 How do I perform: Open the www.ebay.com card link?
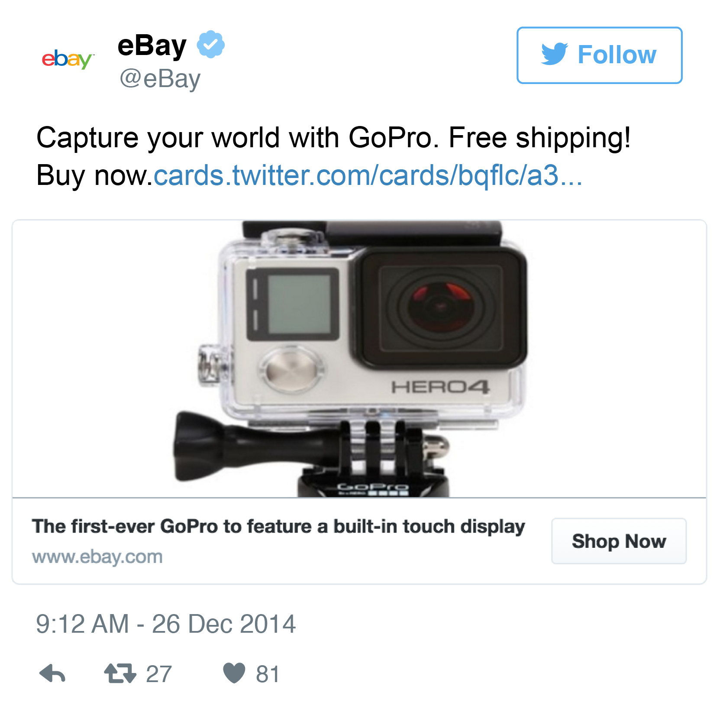(x=97, y=557)
